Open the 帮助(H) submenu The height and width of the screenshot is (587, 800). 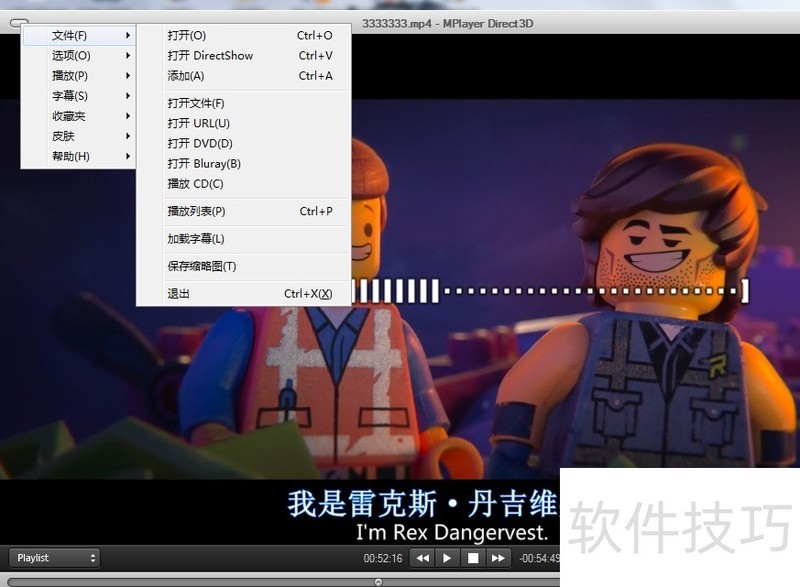pos(78,156)
